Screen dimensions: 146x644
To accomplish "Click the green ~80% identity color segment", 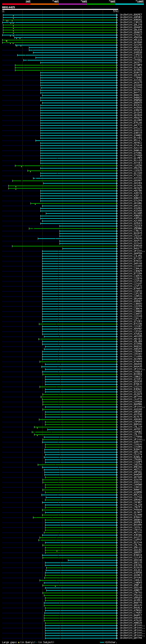I will [101, 4].
